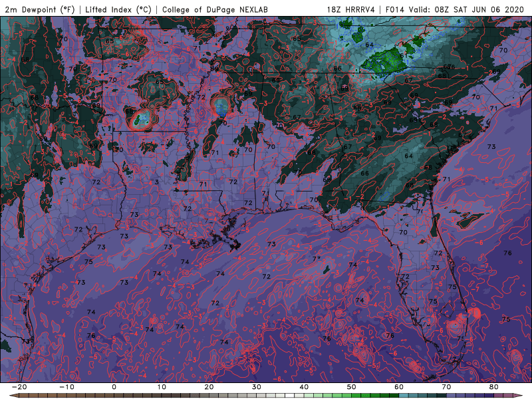This screenshot has height=399, width=532.
Task: Click the right arrow end of color bar
Action: (518, 396)
